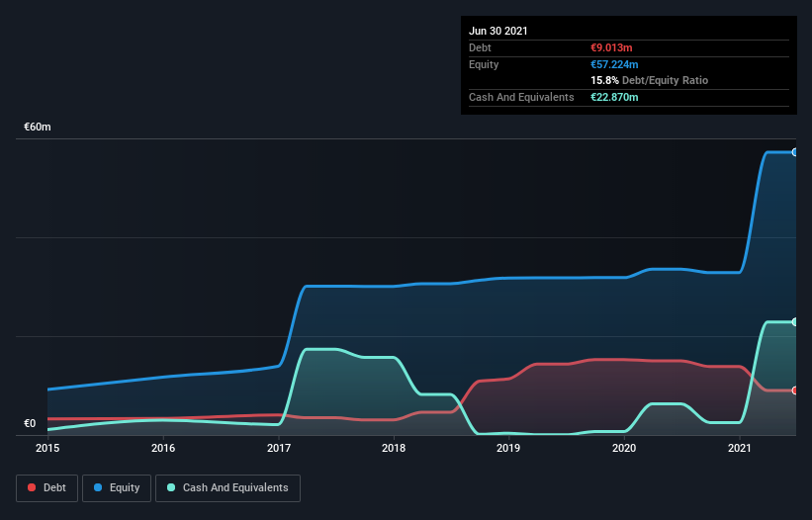Click the 15.8% Debt/Equity Ratio text

pyautogui.click(x=650, y=80)
